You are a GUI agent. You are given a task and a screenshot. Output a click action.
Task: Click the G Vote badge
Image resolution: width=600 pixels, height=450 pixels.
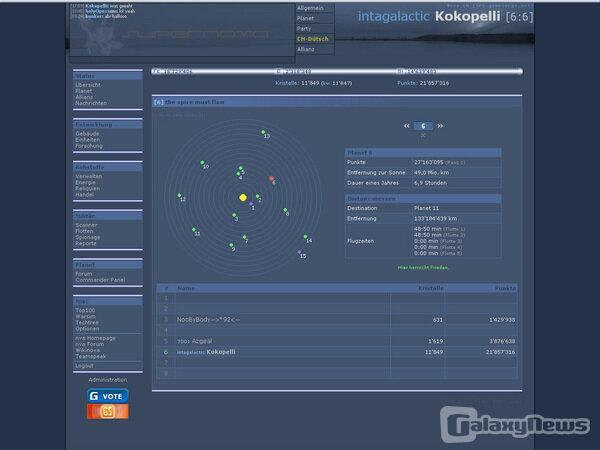[108, 396]
